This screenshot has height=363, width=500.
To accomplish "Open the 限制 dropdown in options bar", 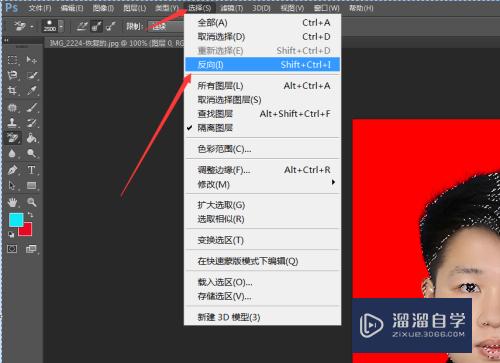I will tap(166, 27).
